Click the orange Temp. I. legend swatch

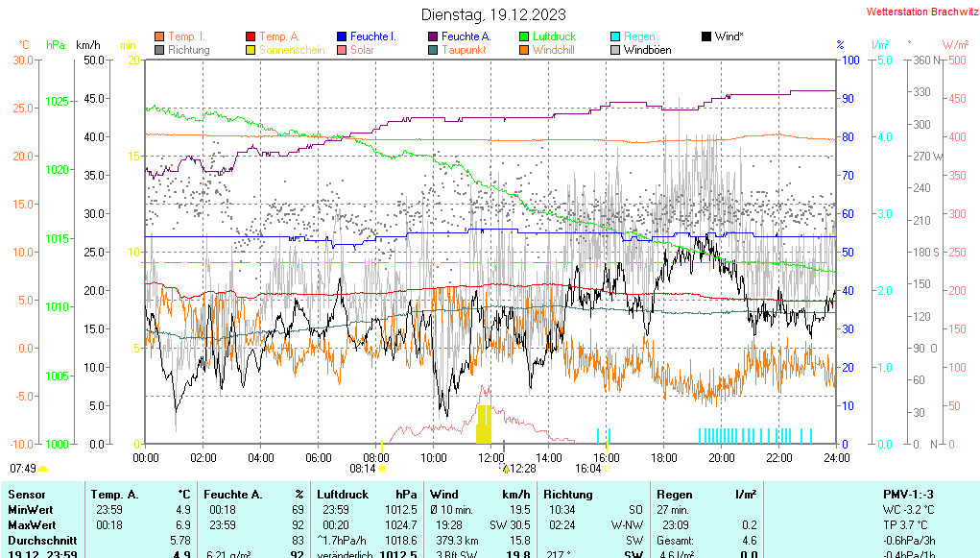pyautogui.click(x=159, y=36)
